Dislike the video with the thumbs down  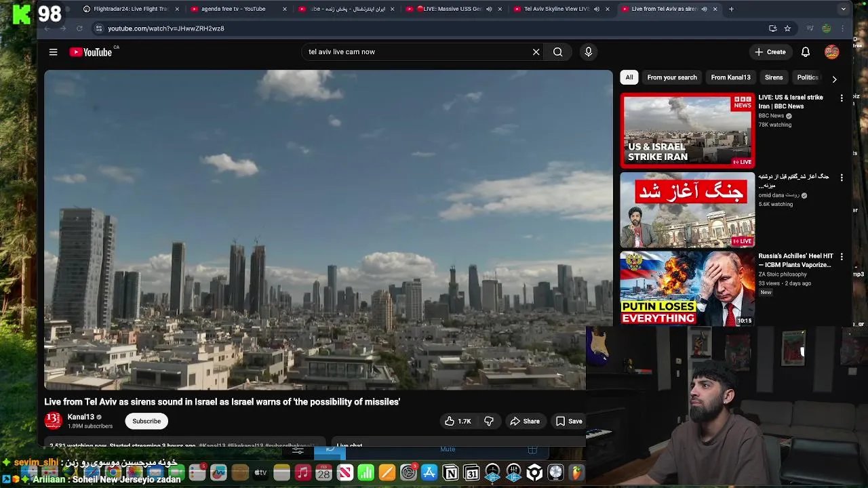click(489, 421)
